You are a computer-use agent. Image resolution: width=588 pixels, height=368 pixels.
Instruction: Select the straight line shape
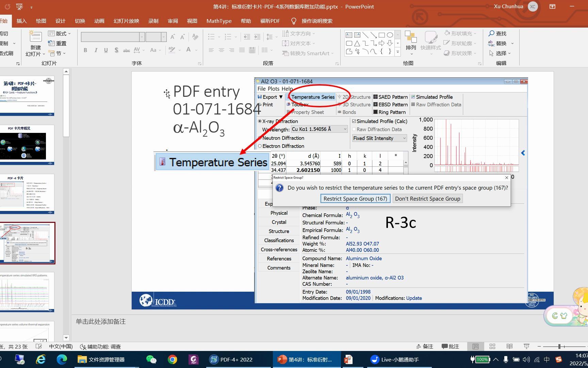point(365,35)
